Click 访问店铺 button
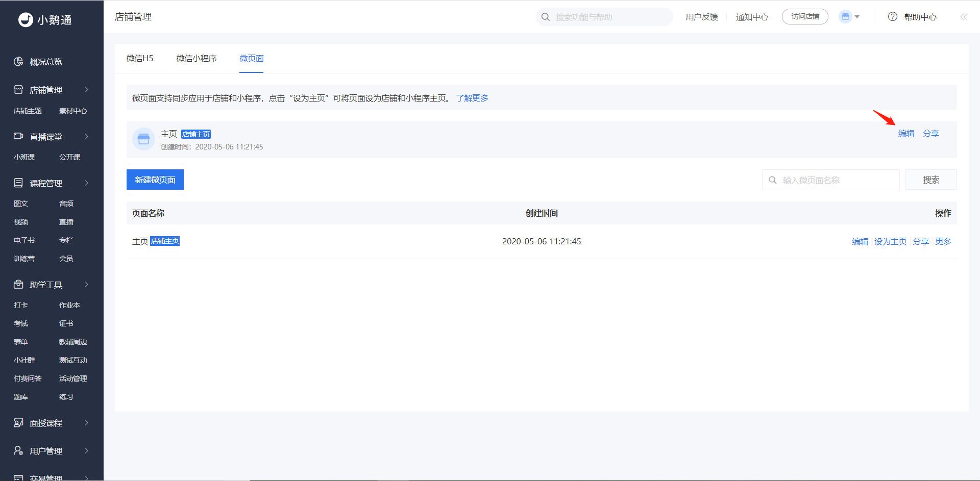Viewport: 980px width, 481px height. (x=805, y=17)
